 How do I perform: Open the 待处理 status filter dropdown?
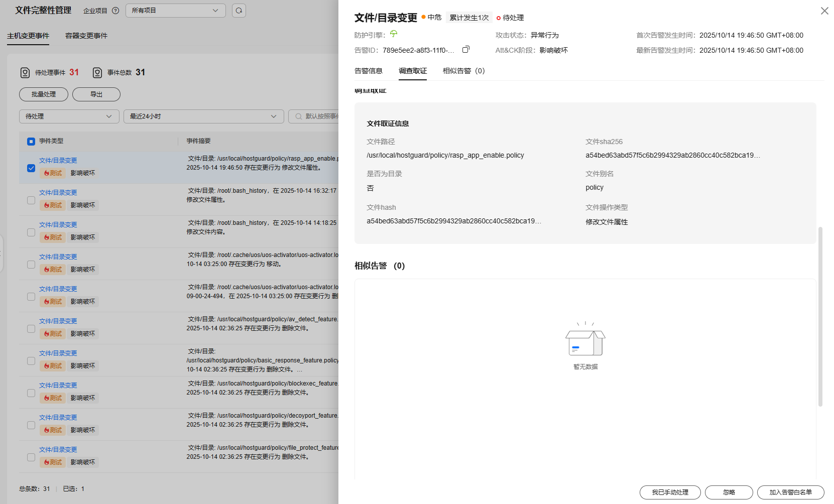click(x=69, y=116)
